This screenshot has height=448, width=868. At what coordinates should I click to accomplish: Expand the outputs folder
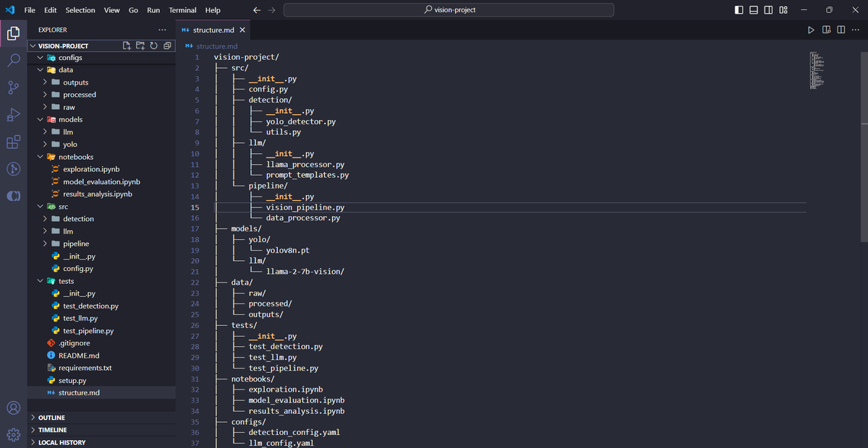click(x=101, y=82)
